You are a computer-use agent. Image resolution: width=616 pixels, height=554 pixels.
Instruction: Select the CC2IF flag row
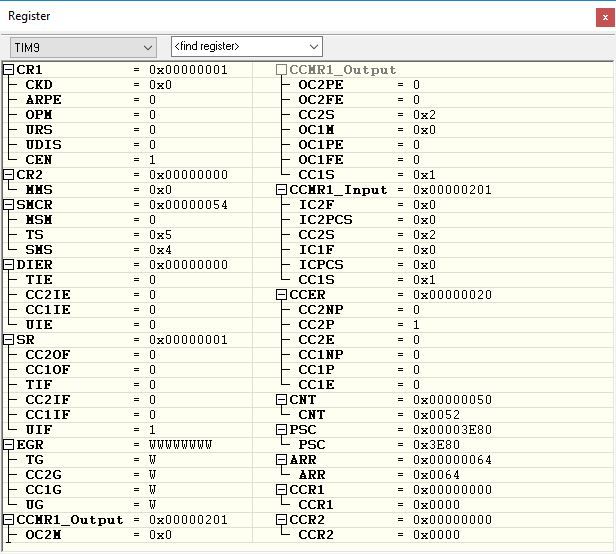pos(128,400)
